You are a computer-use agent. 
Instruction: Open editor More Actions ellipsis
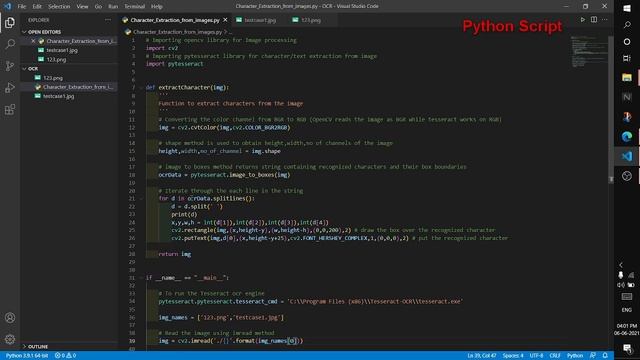604,20
